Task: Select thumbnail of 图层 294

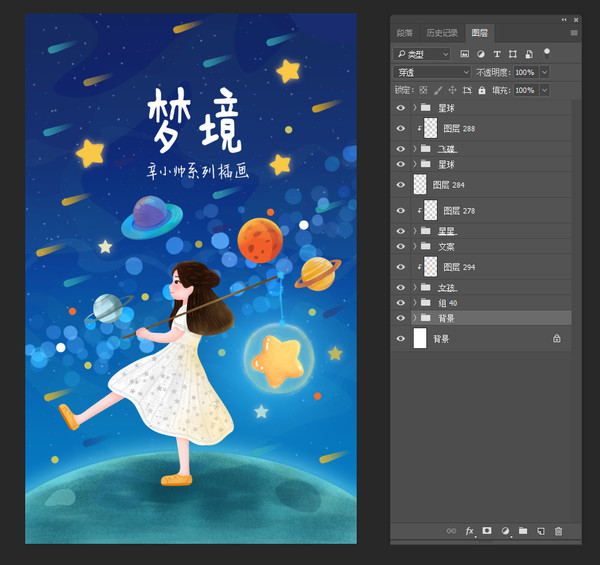Action: point(431,267)
